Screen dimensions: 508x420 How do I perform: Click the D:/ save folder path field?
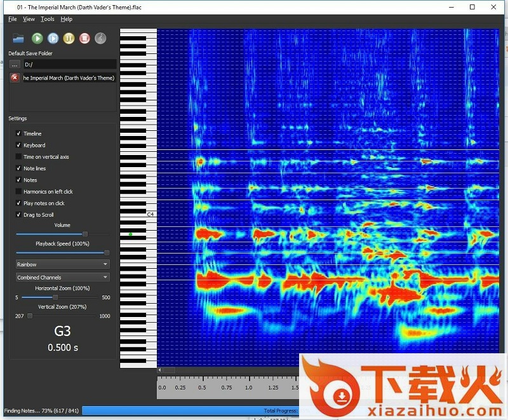[x=70, y=64]
